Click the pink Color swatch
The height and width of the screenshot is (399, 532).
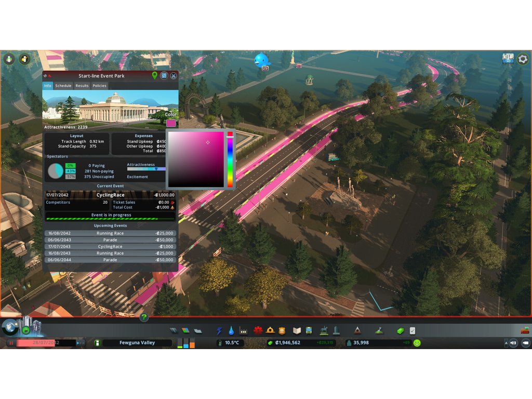tap(171, 123)
